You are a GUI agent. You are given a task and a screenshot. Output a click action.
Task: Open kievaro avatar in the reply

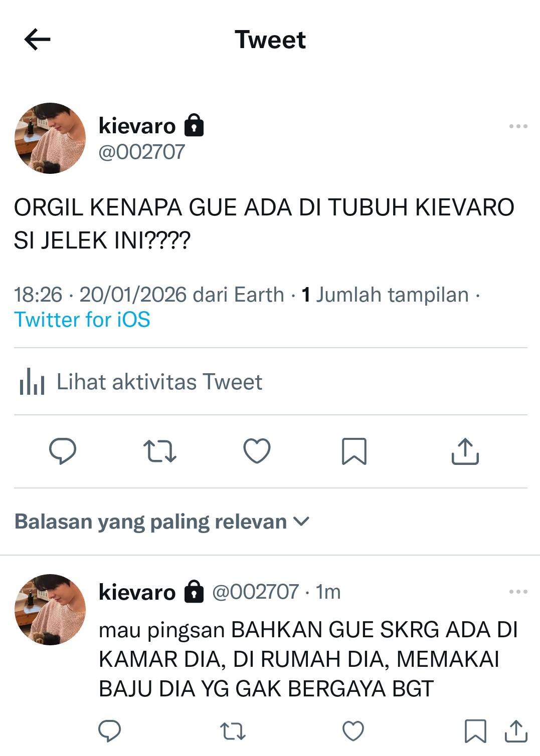click(50, 609)
